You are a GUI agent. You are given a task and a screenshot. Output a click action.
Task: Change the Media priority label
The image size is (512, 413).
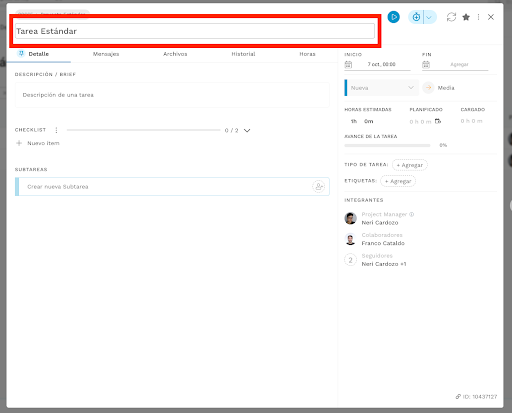tap(446, 88)
